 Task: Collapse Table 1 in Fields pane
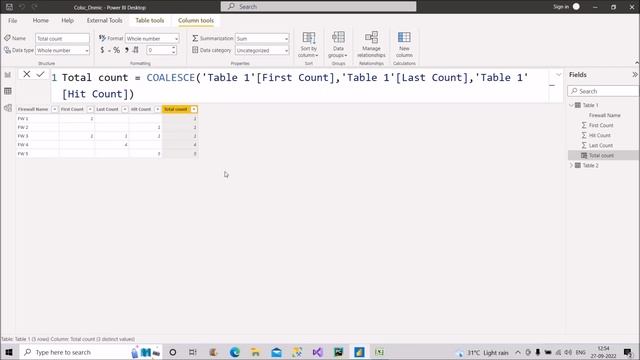coord(571,105)
